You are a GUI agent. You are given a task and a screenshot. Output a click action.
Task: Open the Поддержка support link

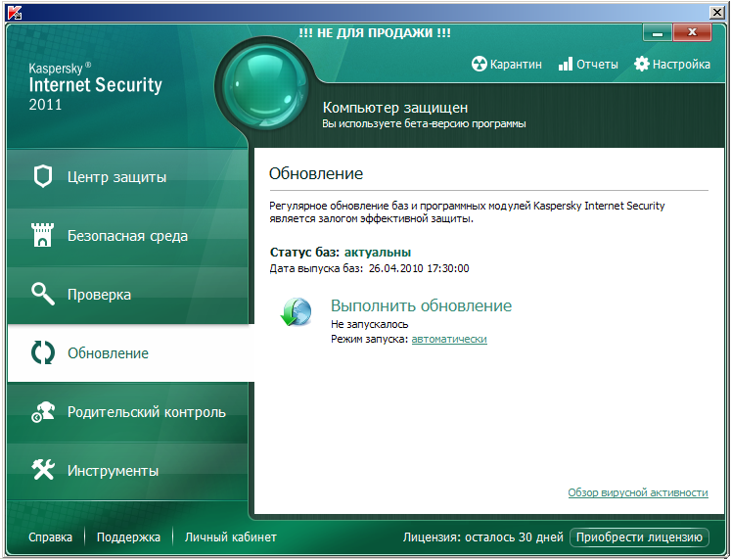[128, 537]
